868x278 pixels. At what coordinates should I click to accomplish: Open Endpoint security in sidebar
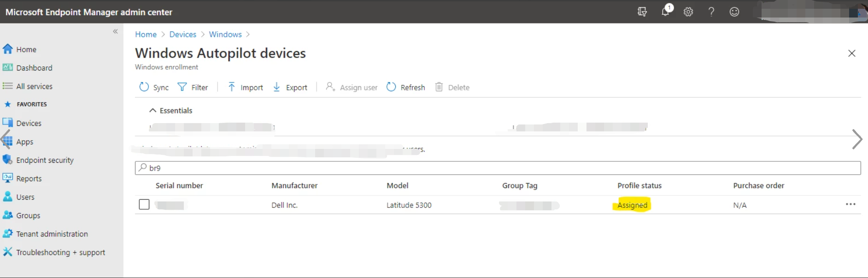pyautogui.click(x=45, y=160)
